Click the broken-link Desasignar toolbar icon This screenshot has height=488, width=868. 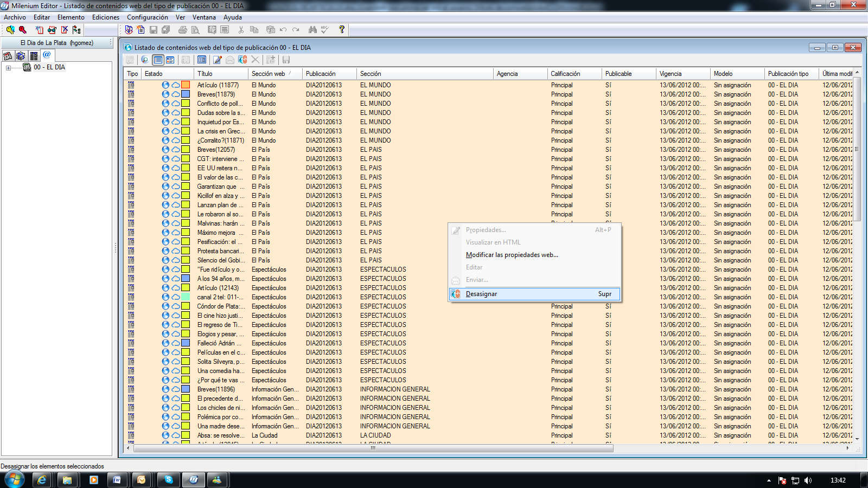tap(243, 60)
